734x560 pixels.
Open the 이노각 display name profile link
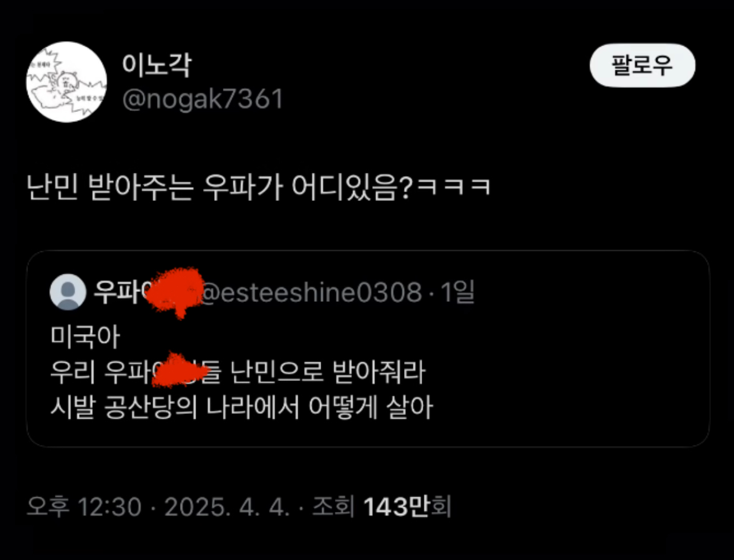click(x=156, y=65)
